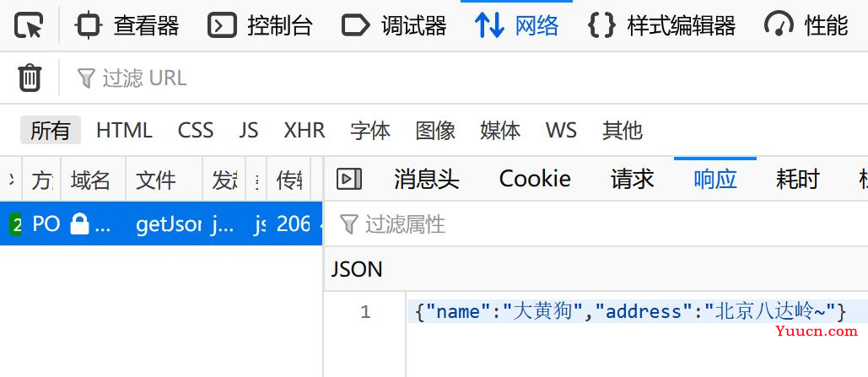The image size is (868, 377).
Task: Switch to 耗时 (Timings) tab
Action: (x=798, y=179)
